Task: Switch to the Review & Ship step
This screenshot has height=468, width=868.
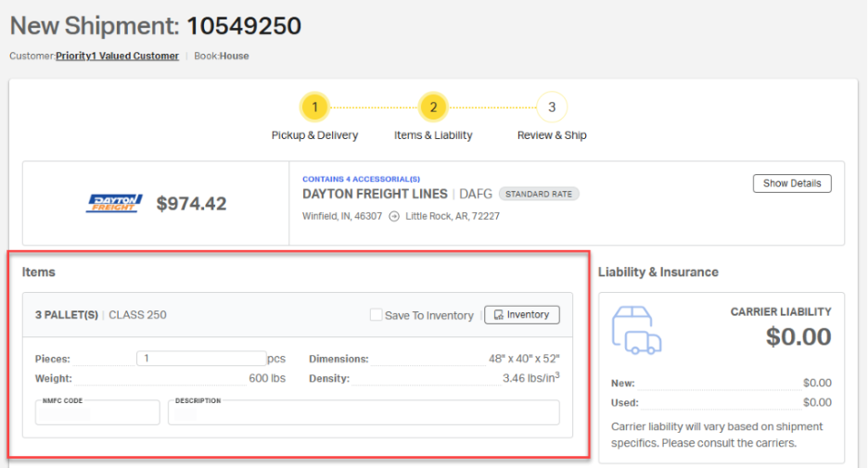Action: coord(552,135)
